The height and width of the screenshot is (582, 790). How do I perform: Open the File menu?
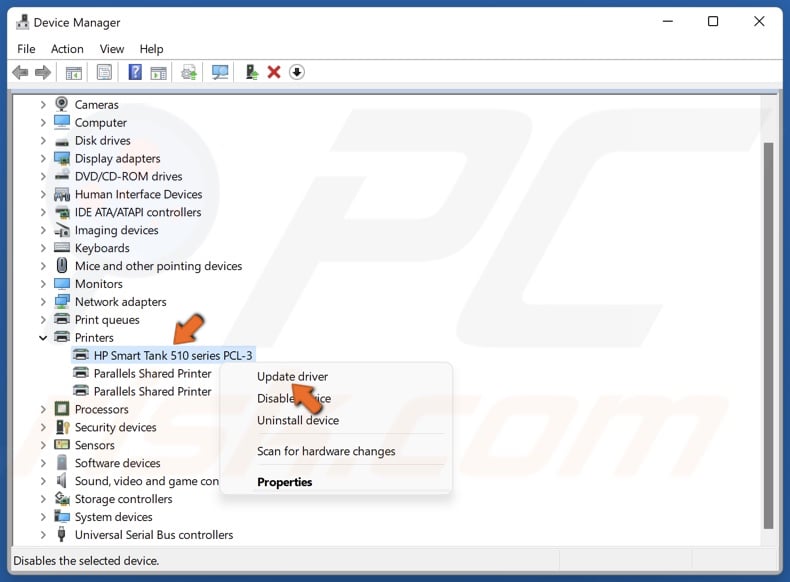point(26,49)
